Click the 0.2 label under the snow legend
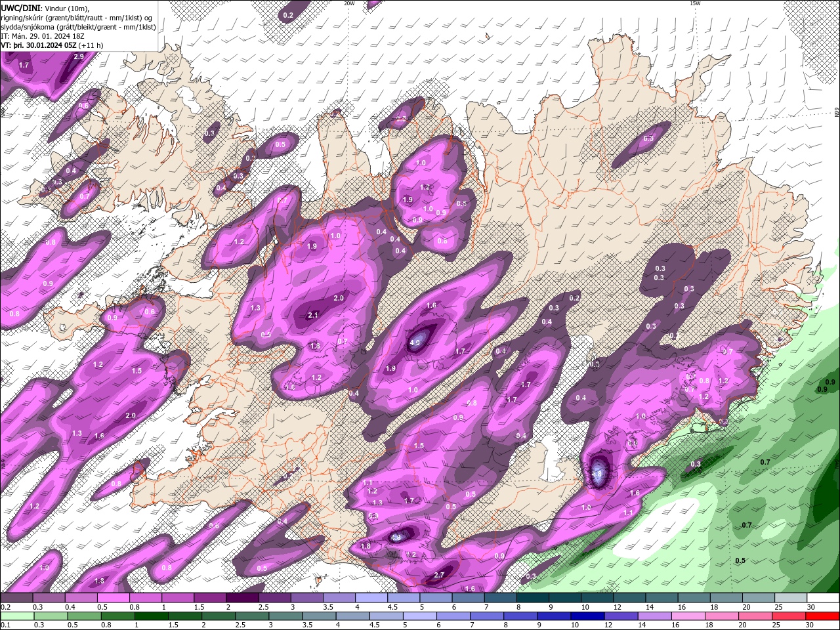Viewport: 840px width, 630px height. tap(5, 607)
